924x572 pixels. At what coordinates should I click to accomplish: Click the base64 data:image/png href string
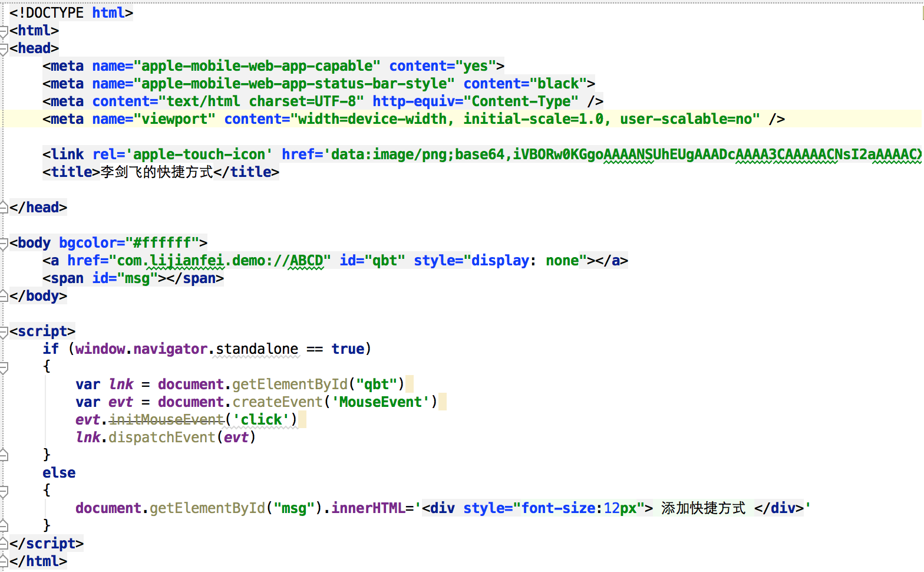(x=623, y=154)
